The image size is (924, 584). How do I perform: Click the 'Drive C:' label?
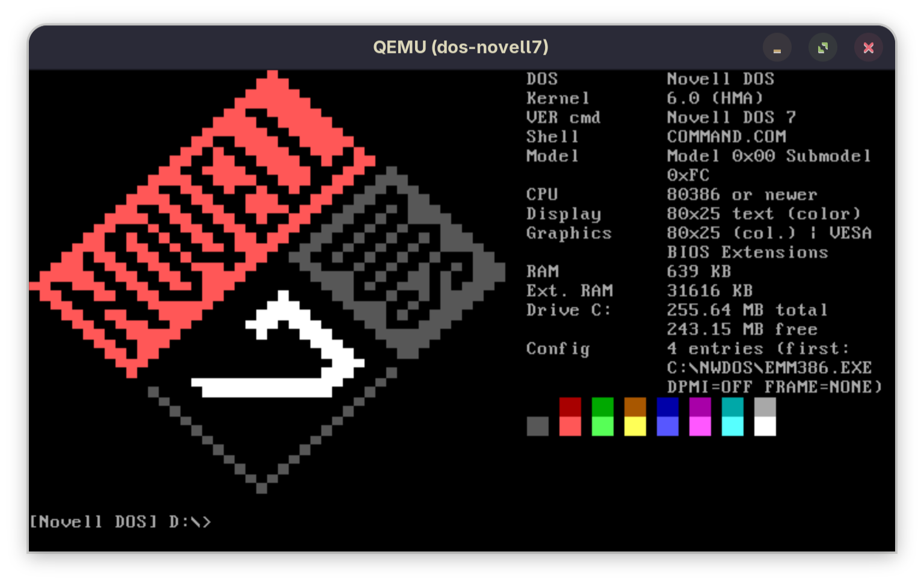(x=568, y=310)
